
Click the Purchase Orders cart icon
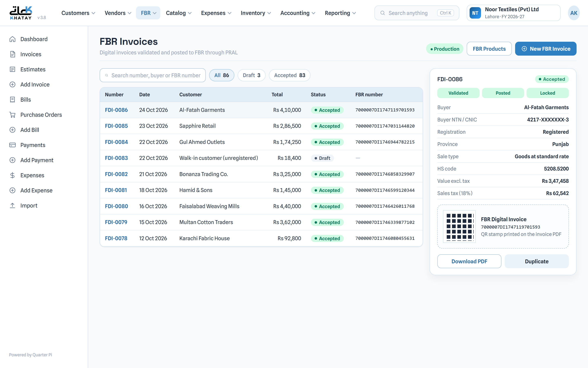point(12,115)
